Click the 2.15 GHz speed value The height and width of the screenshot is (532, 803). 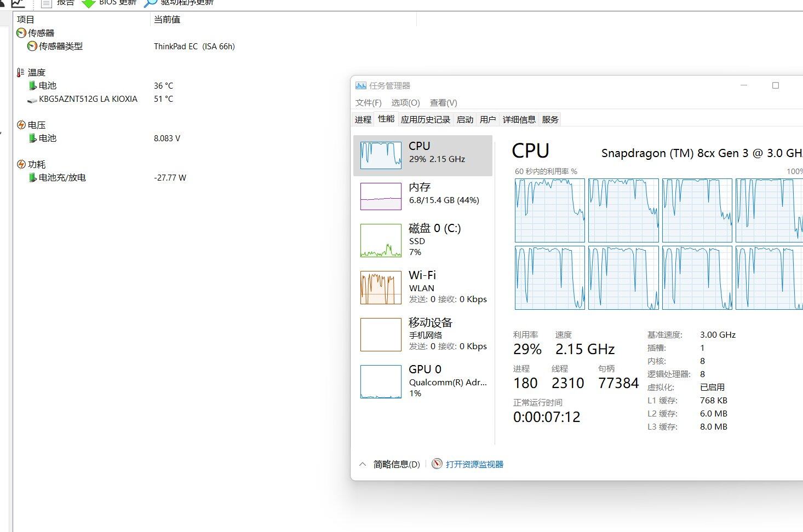click(585, 349)
